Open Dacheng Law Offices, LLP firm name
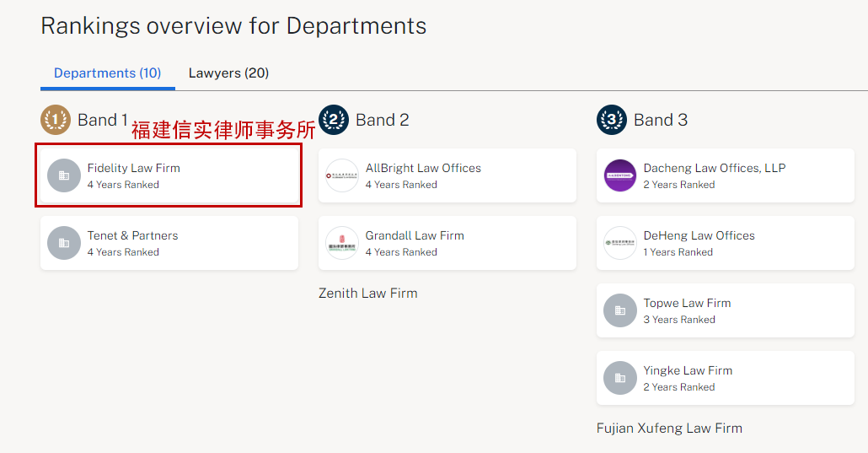Viewport: 868px width, 453px height. click(714, 168)
